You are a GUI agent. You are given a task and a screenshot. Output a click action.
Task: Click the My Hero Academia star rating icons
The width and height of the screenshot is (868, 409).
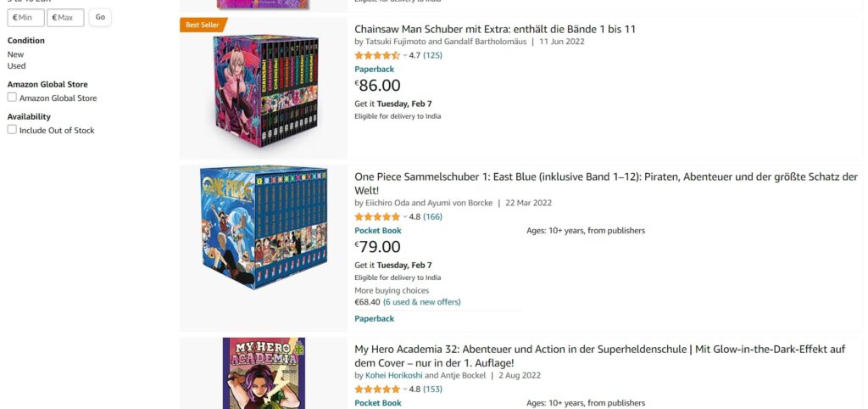tap(377, 389)
